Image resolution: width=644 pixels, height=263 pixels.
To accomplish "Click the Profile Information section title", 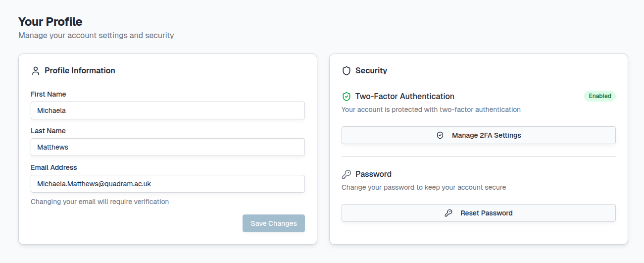I will coord(80,71).
